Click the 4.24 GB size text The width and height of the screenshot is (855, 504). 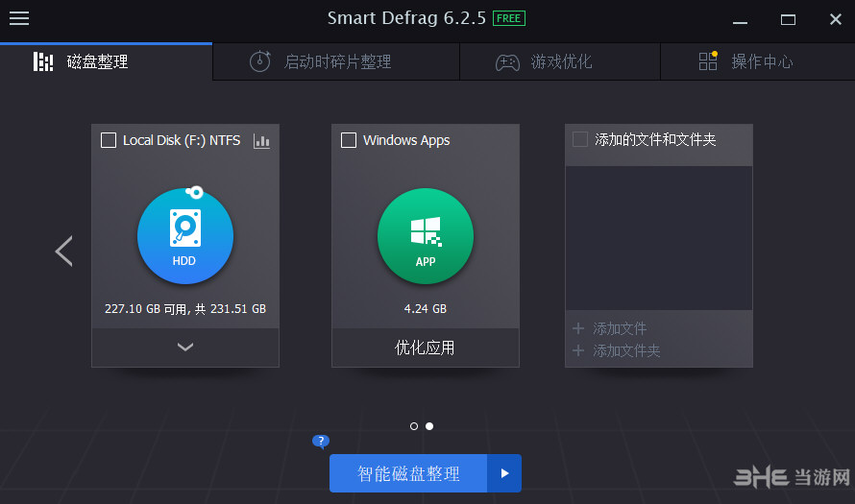tap(426, 309)
